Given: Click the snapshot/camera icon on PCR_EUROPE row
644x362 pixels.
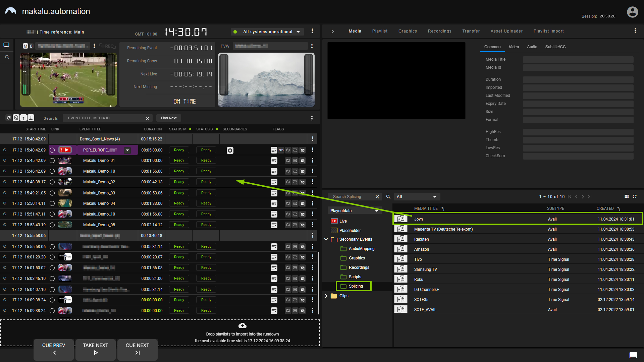Looking at the screenshot, I should (x=230, y=150).
